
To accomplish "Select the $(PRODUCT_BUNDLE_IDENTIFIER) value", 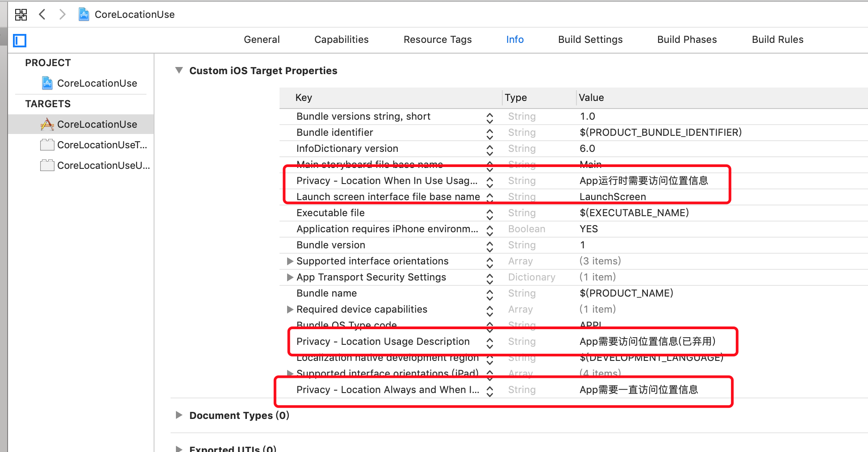I will pos(660,132).
